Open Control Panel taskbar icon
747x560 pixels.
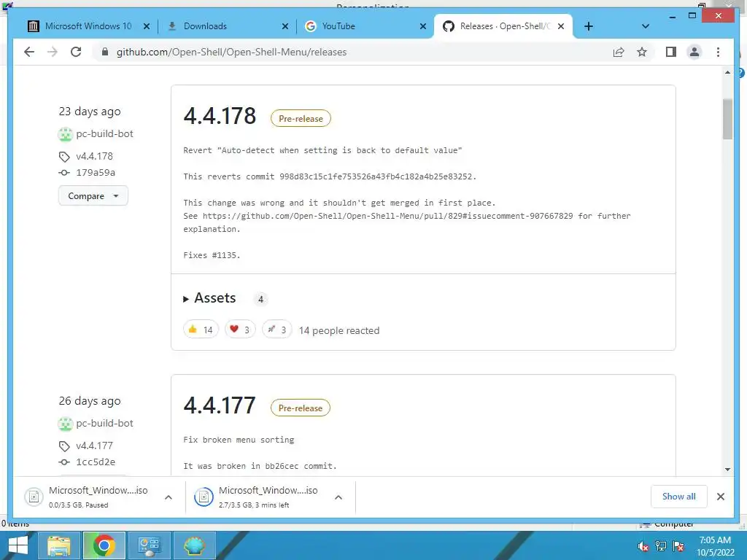pyautogui.click(x=149, y=545)
